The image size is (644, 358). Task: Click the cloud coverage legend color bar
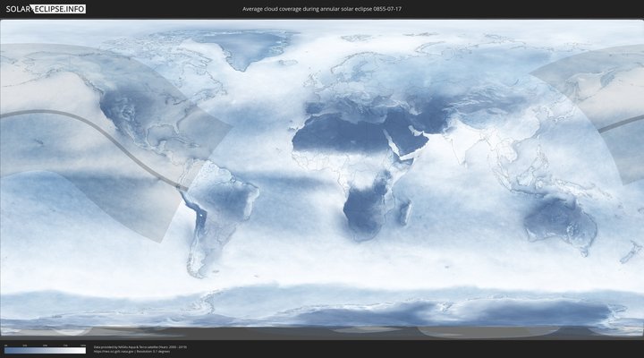(45, 351)
